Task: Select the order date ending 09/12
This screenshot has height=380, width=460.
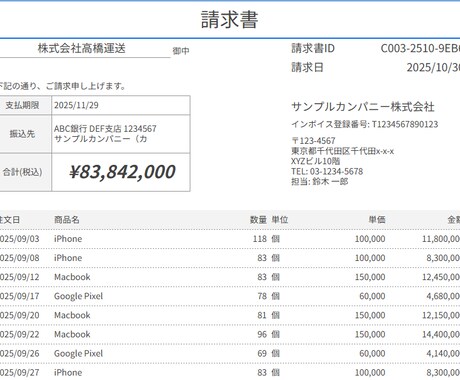Action: (20, 277)
